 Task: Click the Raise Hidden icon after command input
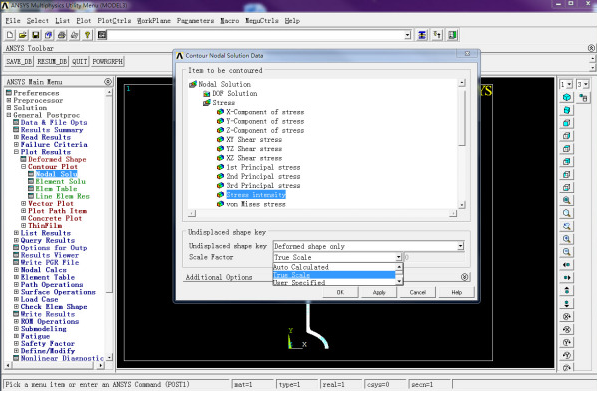tap(422, 35)
